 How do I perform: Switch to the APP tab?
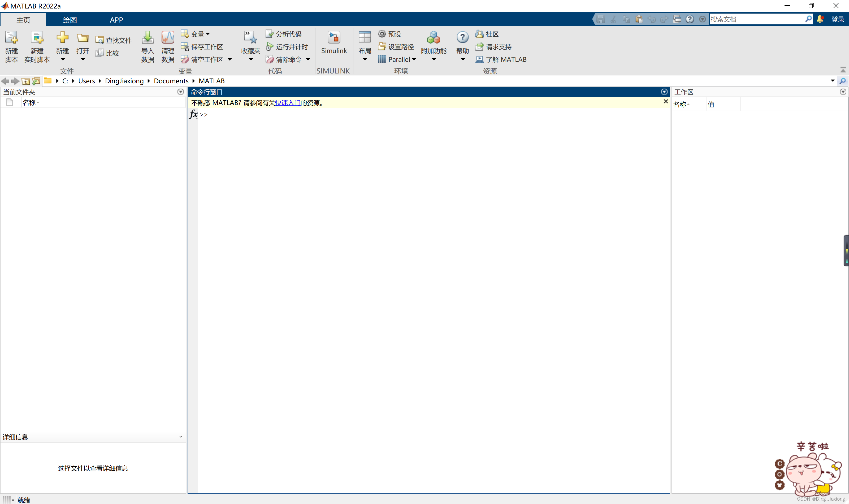point(116,20)
